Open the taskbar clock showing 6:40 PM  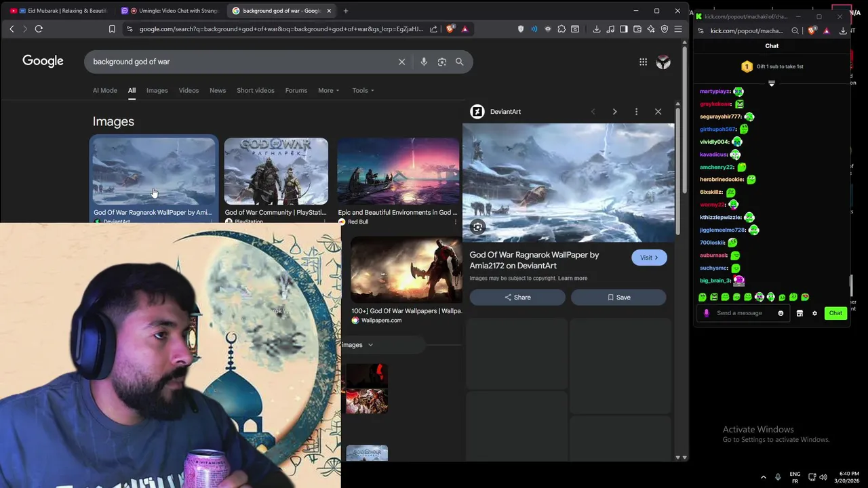coord(847,477)
